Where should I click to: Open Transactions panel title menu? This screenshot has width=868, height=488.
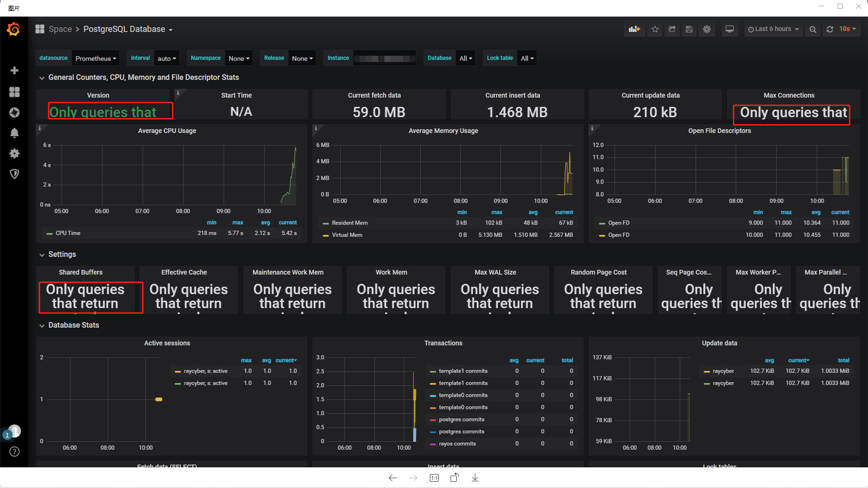tap(443, 343)
